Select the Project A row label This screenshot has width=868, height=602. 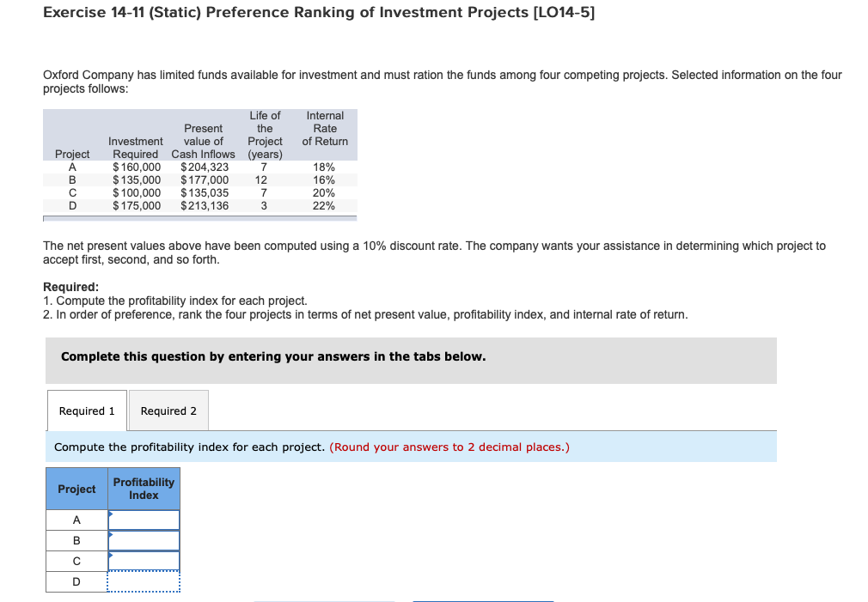click(x=76, y=520)
